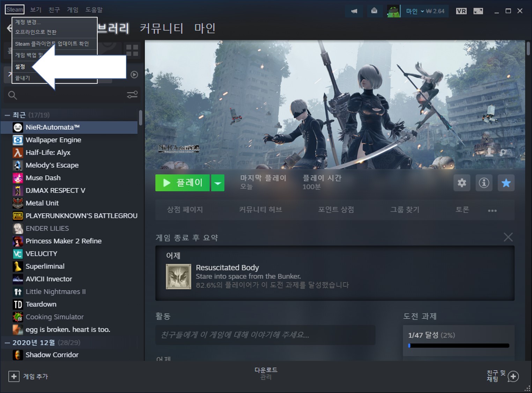Click the user avatar image
Viewport: 532px width, 393px height.
point(393,11)
